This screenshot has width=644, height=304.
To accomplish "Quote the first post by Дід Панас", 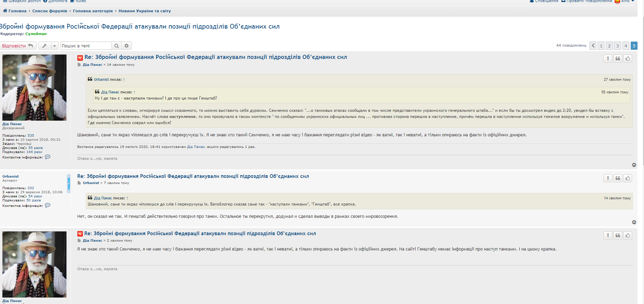I will click(618, 59).
